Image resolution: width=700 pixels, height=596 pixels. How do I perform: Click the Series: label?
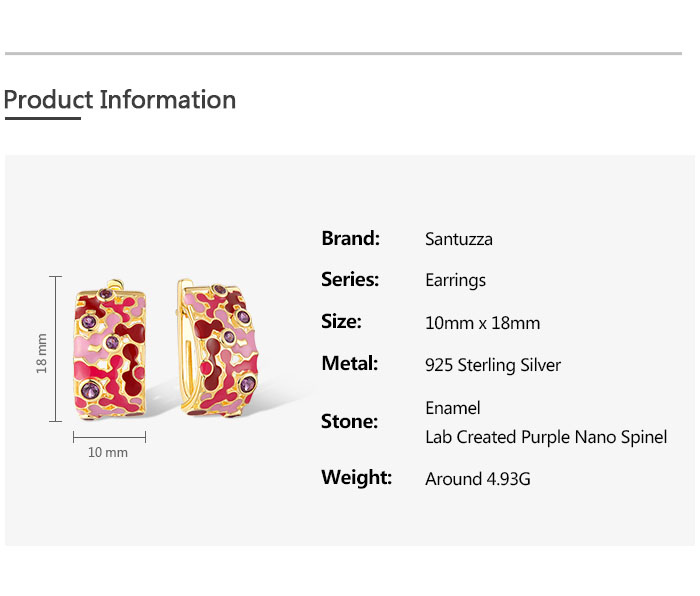[x=350, y=280]
